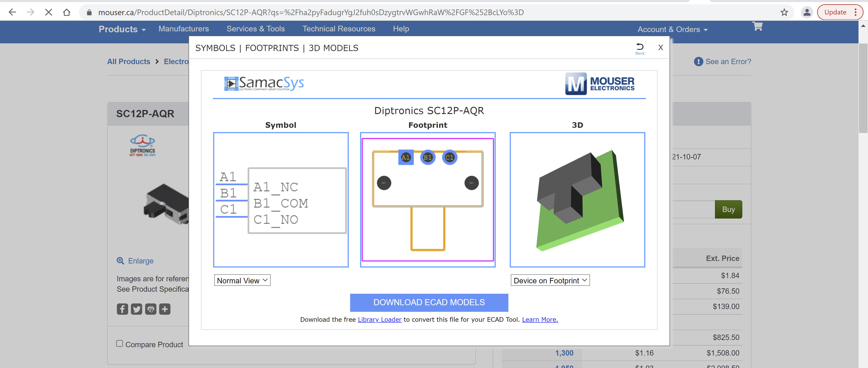The height and width of the screenshot is (368, 868).
Task: Open the Library Loader link
Action: click(380, 319)
